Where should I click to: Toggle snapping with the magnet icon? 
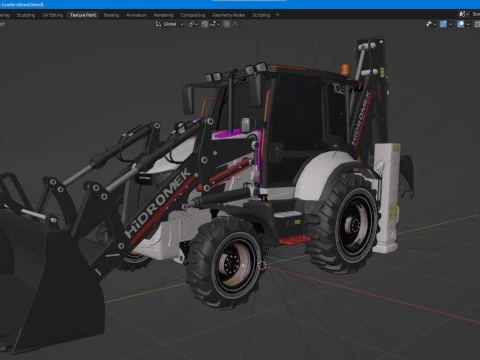coord(204,24)
